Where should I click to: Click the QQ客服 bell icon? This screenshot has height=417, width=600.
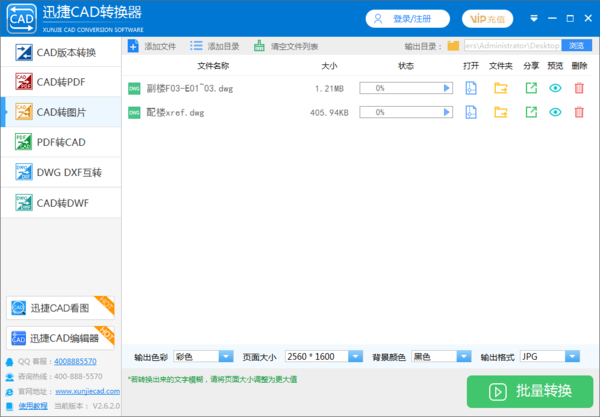(10, 362)
